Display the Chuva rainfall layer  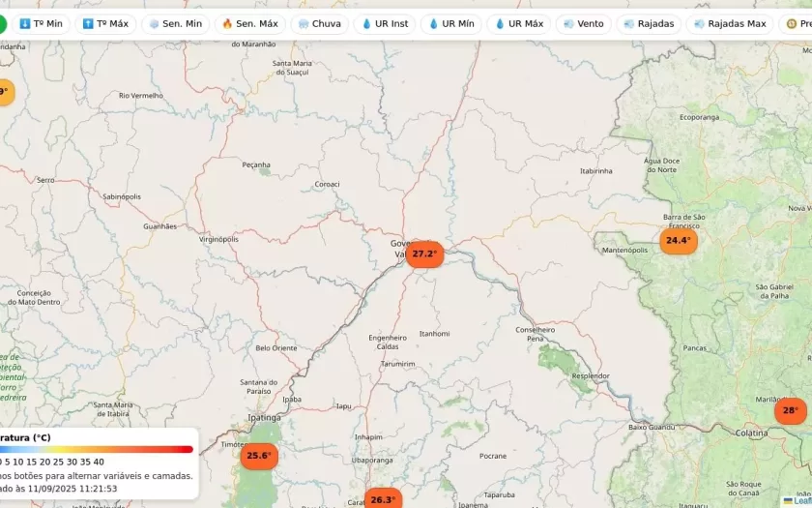[319, 23]
